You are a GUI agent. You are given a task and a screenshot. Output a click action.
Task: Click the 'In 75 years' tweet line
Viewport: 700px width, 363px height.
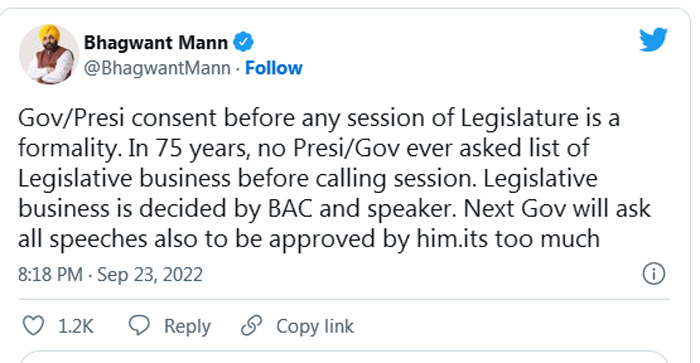pyautogui.click(x=304, y=149)
